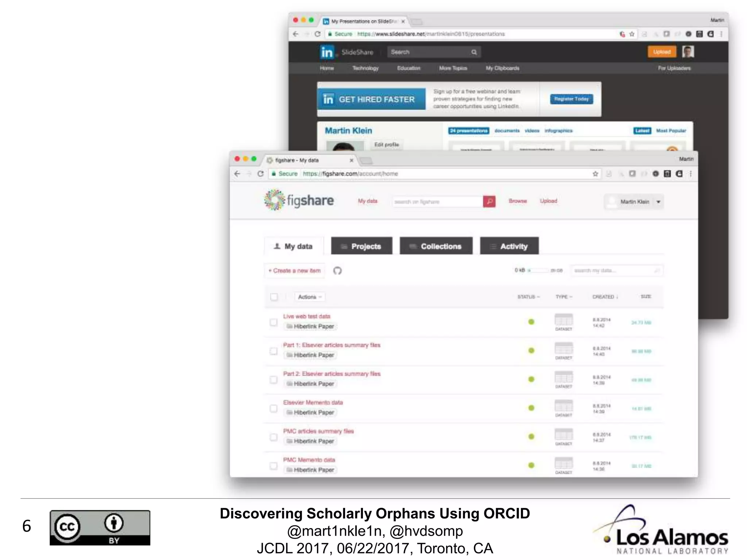Click the GitHub import icon
The image size is (747, 560).
pos(337,271)
